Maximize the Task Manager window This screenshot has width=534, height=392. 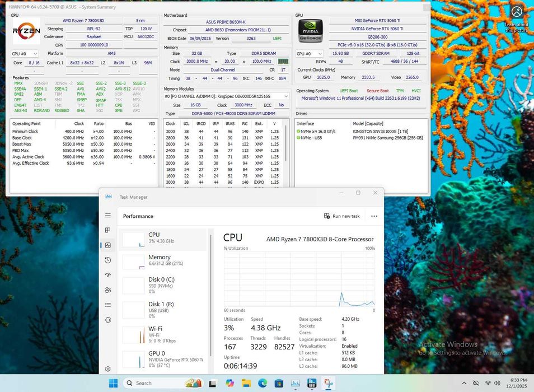click(x=358, y=193)
